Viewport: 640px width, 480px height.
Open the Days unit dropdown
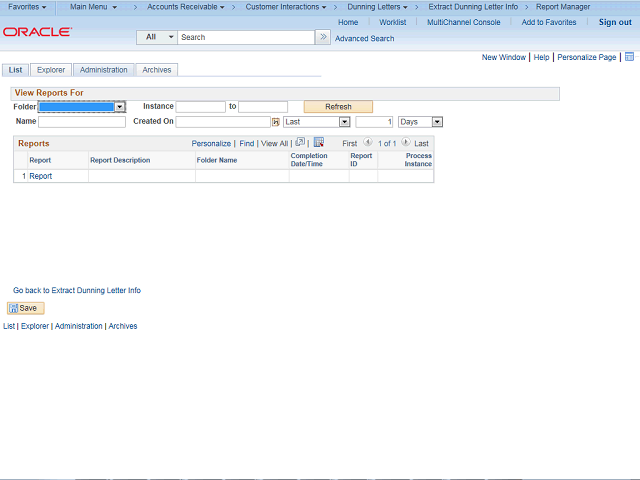tap(420, 122)
